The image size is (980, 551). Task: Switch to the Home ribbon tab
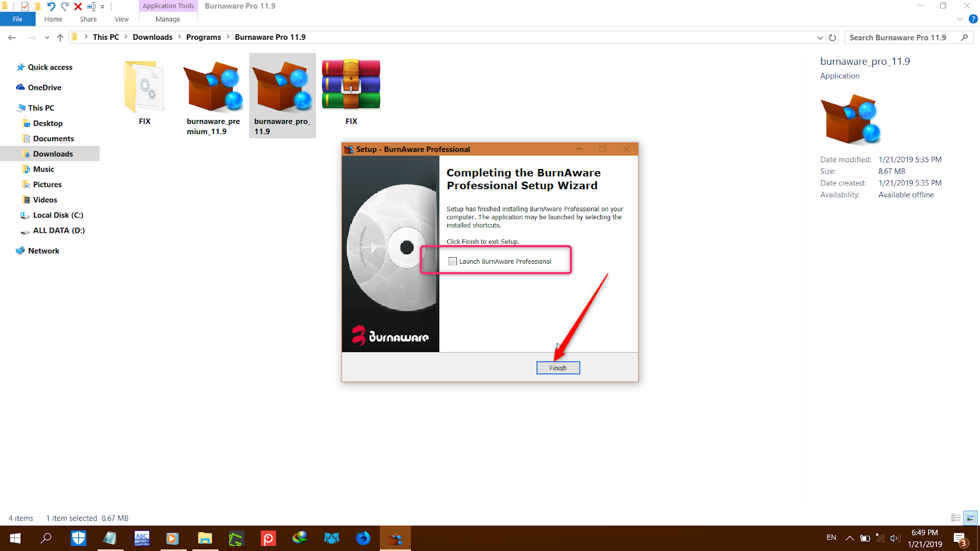pyautogui.click(x=53, y=19)
